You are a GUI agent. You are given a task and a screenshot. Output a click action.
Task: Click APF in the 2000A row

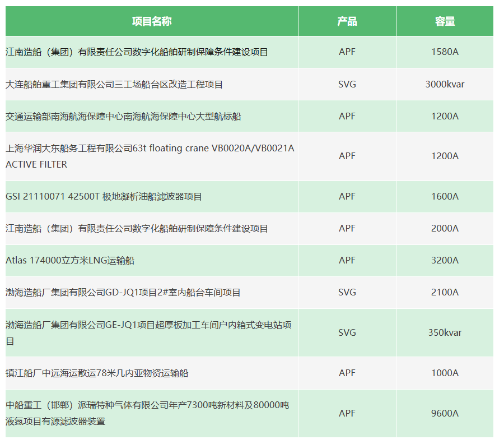(347, 228)
